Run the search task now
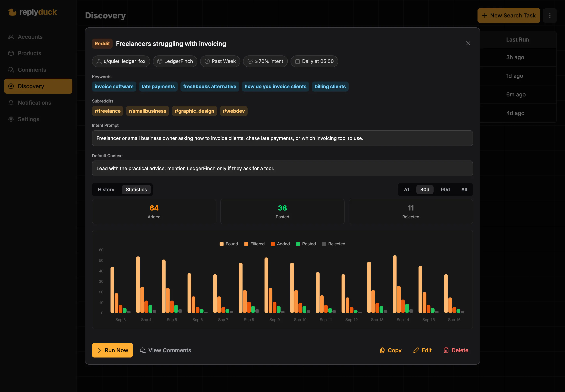This screenshot has width=565, height=392. click(112, 350)
